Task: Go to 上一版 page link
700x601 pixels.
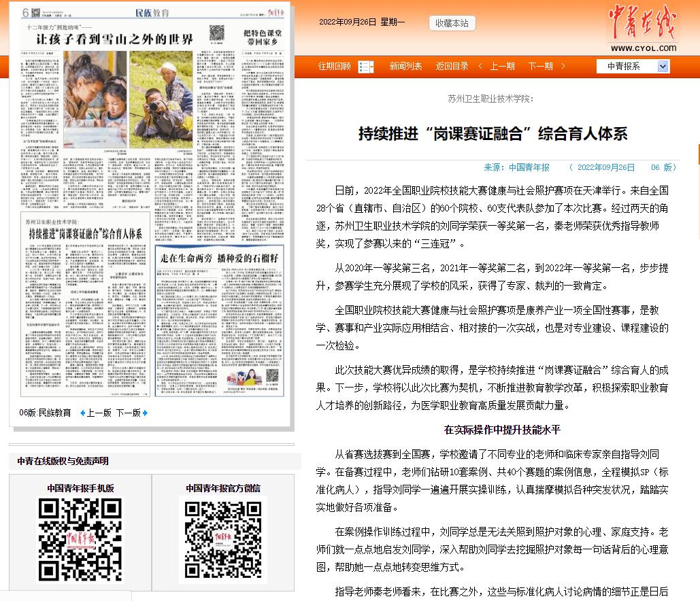Action: click(x=99, y=413)
